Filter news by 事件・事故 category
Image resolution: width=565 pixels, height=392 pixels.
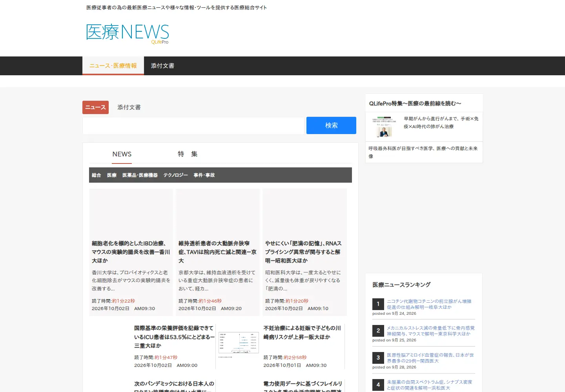pos(204,175)
